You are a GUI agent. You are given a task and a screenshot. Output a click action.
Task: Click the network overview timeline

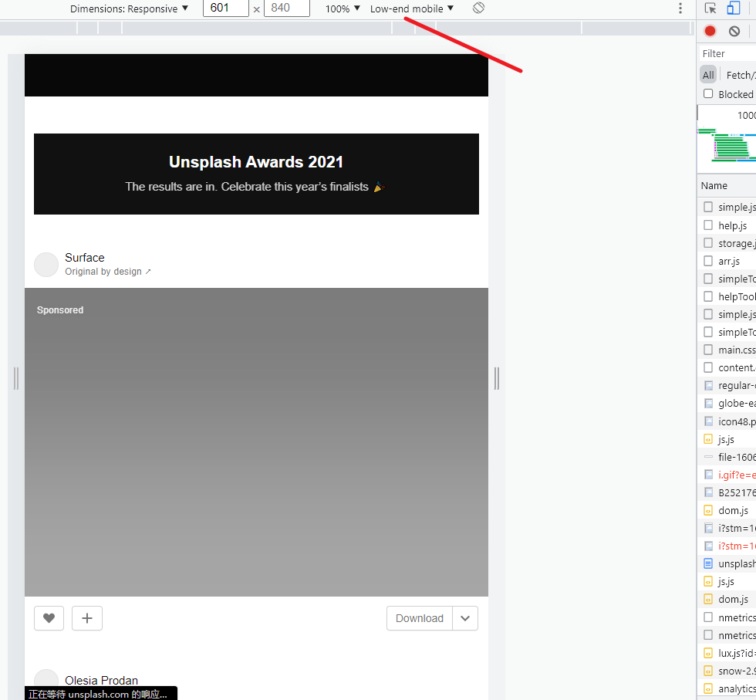click(x=727, y=140)
